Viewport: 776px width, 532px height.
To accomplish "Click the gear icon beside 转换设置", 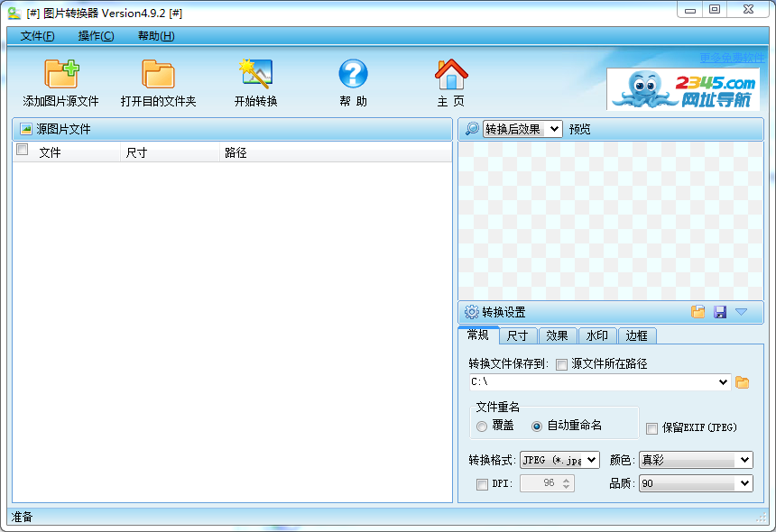I will click(x=472, y=312).
